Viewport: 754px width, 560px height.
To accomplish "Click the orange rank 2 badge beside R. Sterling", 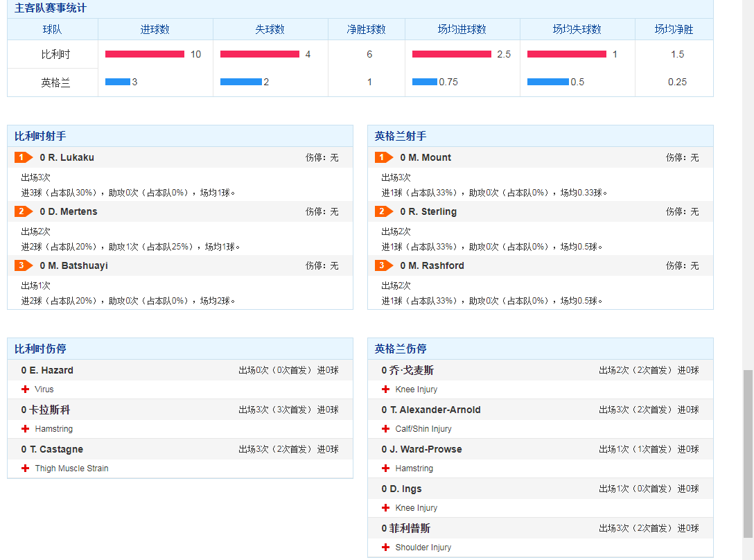I will pos(384,211).
